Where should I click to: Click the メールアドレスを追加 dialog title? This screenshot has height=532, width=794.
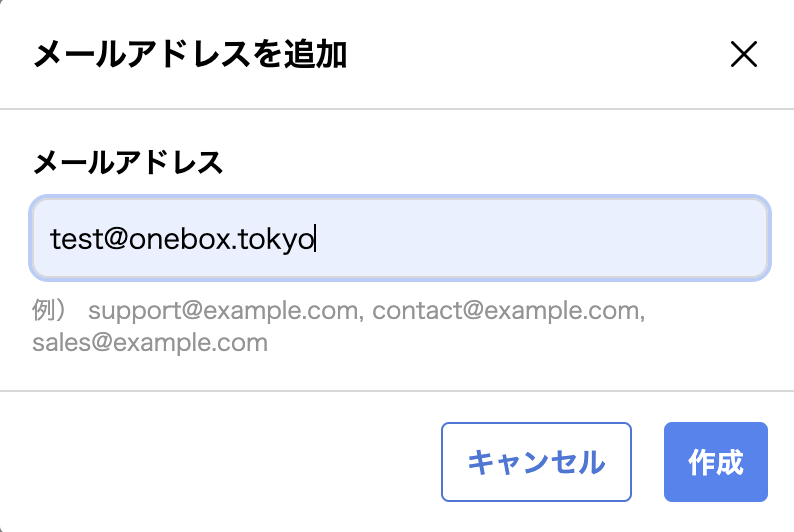point(190,55)
